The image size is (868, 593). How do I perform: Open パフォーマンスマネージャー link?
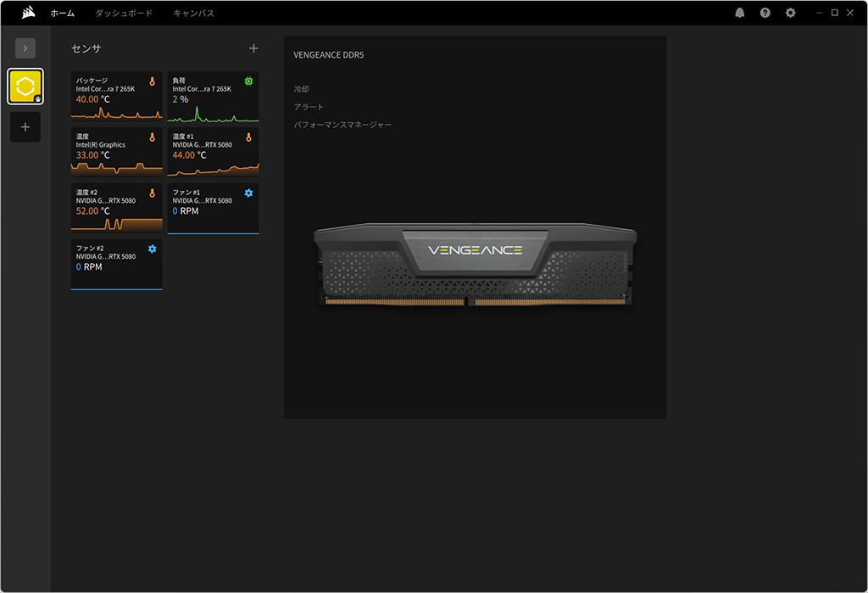342,125
